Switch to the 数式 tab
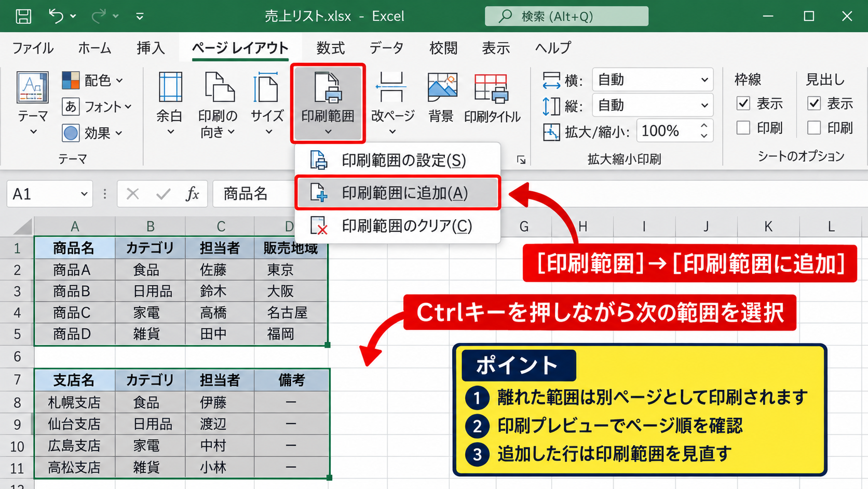 (x=331, y=48)
